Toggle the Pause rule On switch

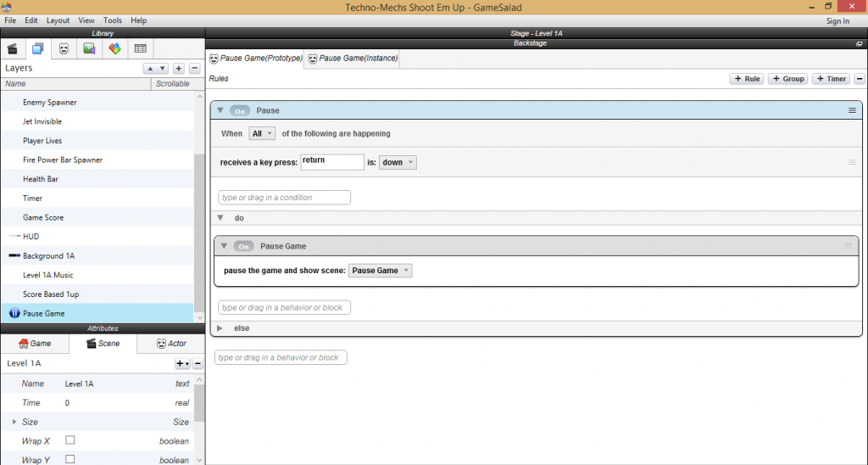pos(240,111)
